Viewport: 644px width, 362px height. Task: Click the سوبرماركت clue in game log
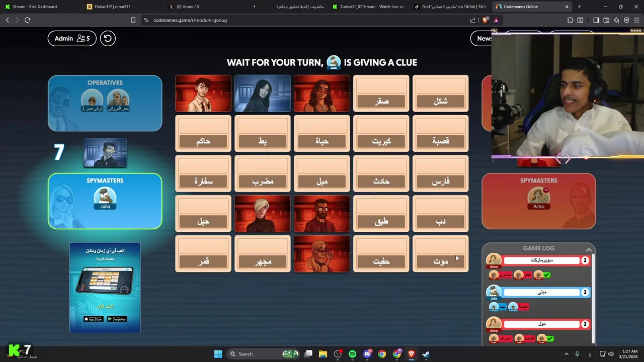(x=541, y=260)
